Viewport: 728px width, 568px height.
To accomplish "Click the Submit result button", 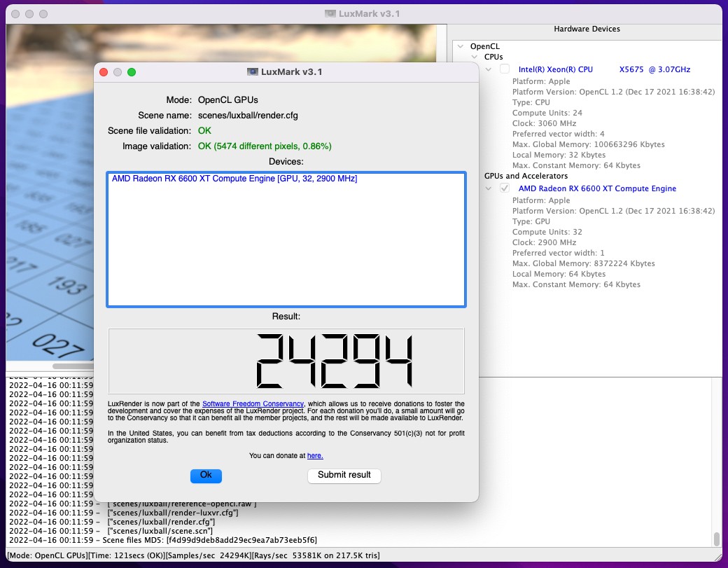I will coord(344,475).
